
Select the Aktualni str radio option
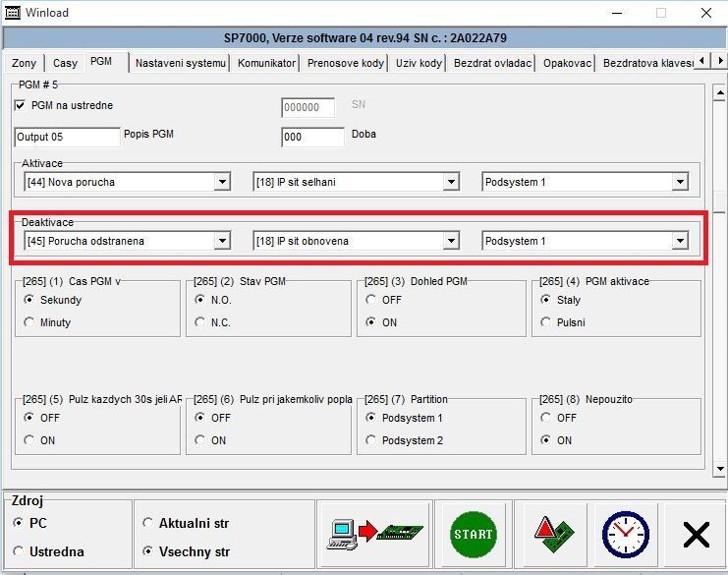[148, 523]
